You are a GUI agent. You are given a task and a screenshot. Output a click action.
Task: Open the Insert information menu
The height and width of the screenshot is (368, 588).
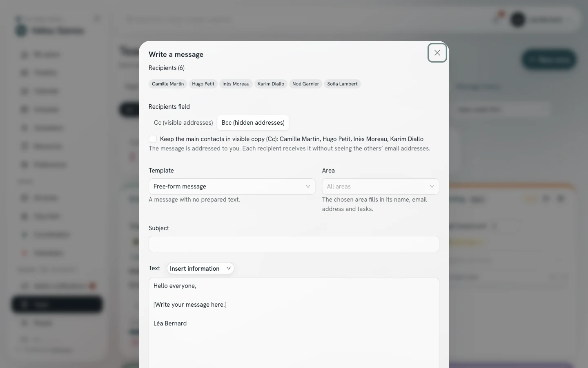(200, 268)
